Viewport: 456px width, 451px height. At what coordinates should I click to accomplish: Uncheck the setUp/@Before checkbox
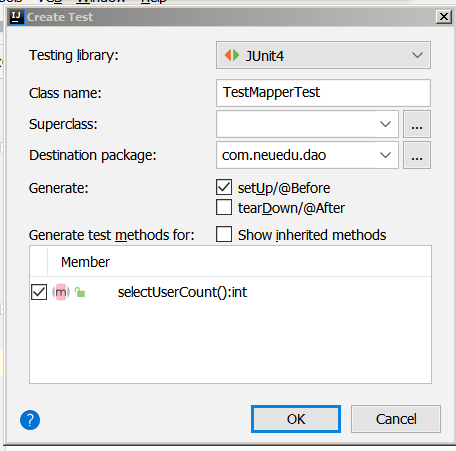[x=224, y=187]
